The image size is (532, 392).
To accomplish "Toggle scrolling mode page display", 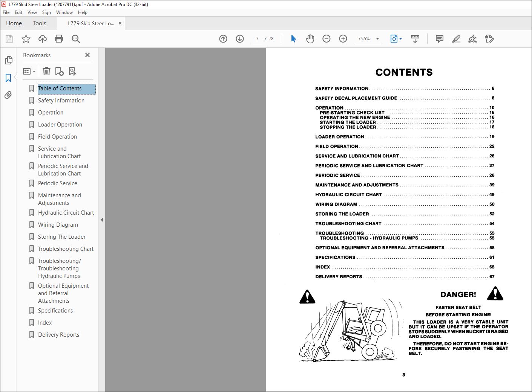I will 415,39.
